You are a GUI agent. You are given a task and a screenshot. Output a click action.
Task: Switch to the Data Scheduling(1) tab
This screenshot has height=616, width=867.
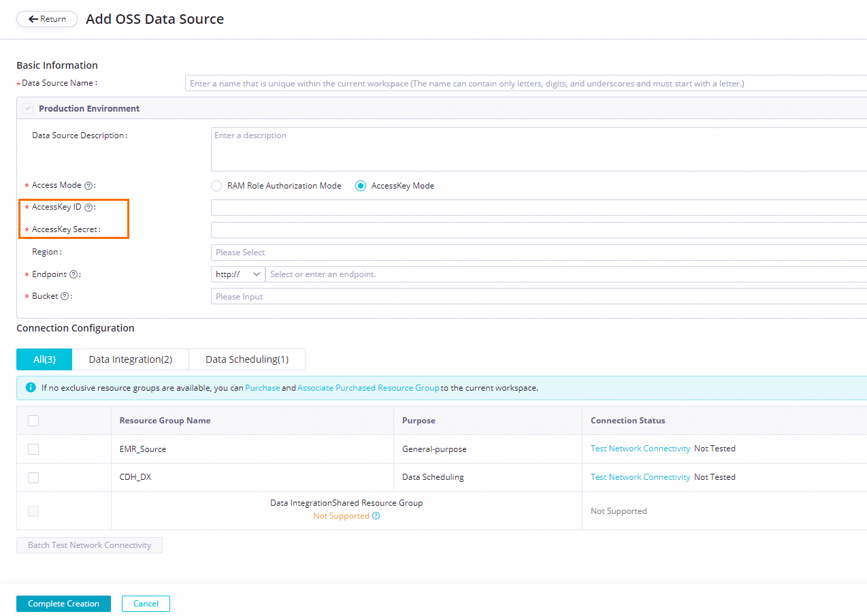pyautogui.click(x=247, y=359)
